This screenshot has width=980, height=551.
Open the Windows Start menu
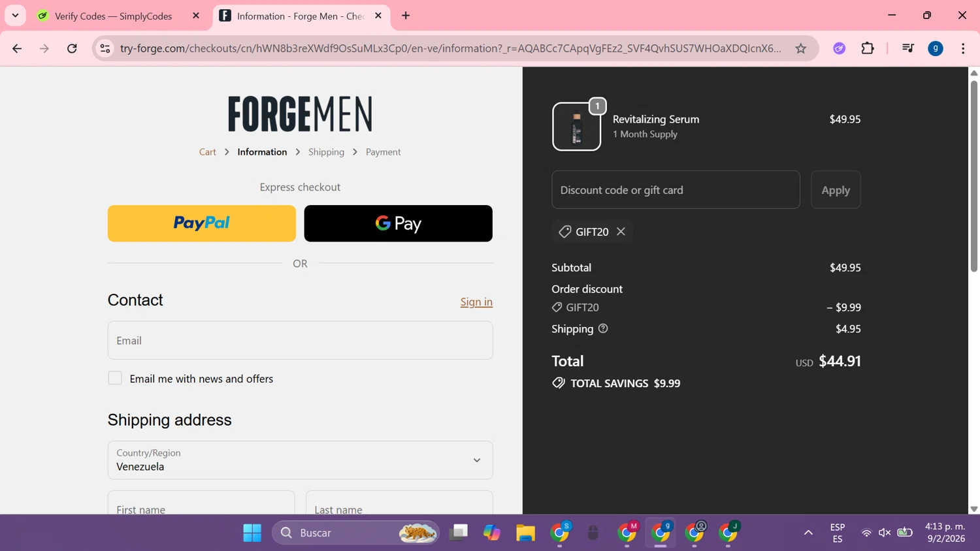[x=252, y=533]
